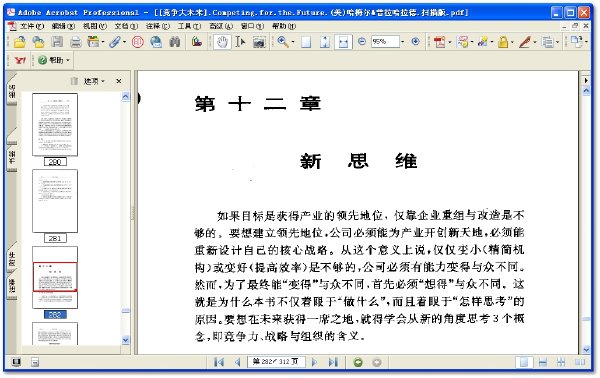The height and width of the screenshot is (378, 600).
Task: Select page thumbnail 282
Action: (x=55, y=277)
